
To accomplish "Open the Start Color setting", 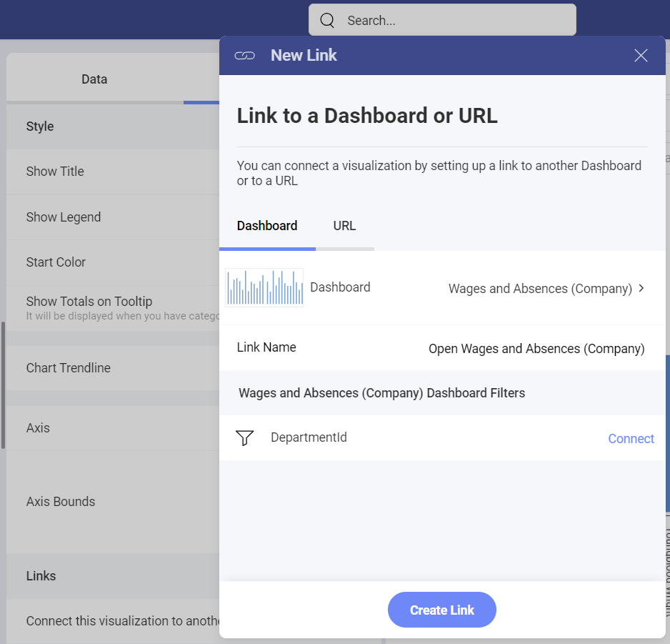I will pos(56,262).
